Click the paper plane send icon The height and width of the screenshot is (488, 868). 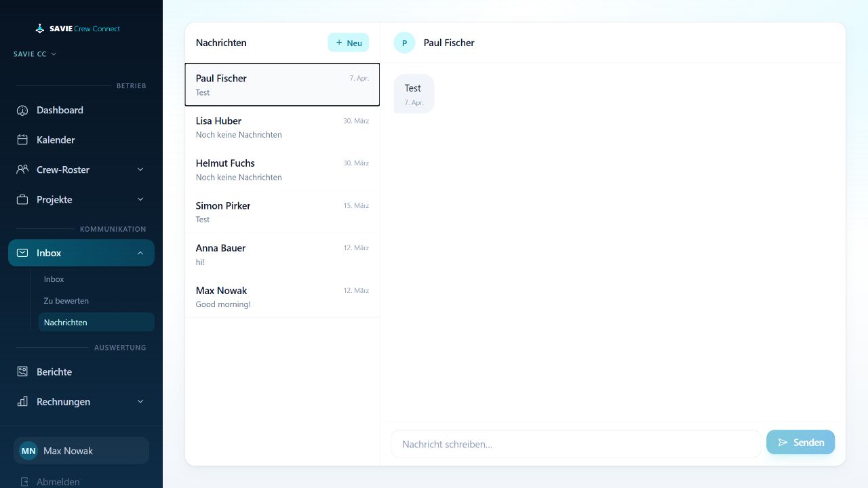(x=783, y=442)
